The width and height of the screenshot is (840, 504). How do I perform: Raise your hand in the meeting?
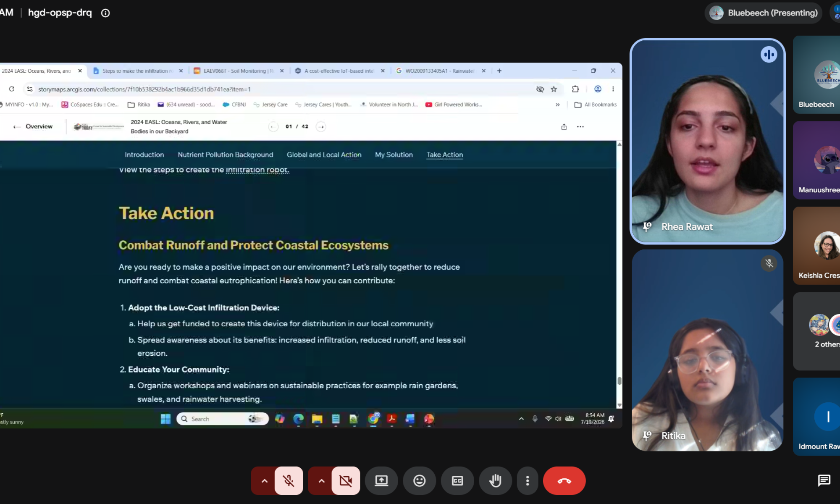pos(495,480)
